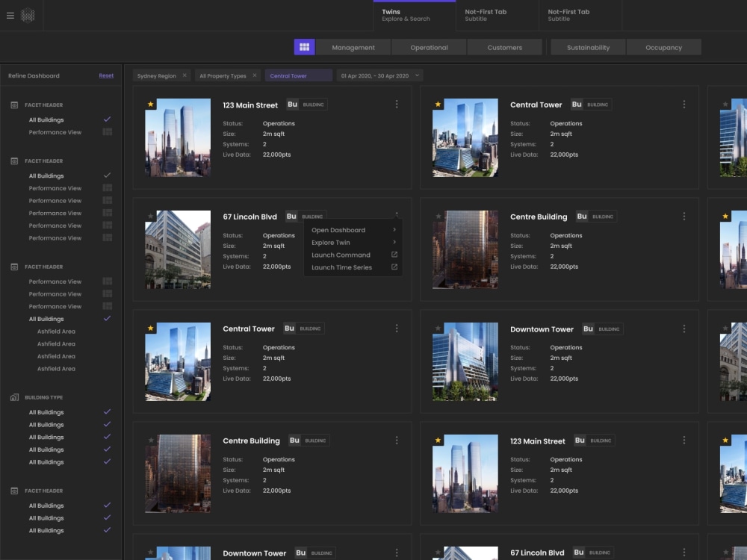Open kebab menu for 123 Main Street top card
The height and width of the screenshot is (560, 747).
click(397, 105)
